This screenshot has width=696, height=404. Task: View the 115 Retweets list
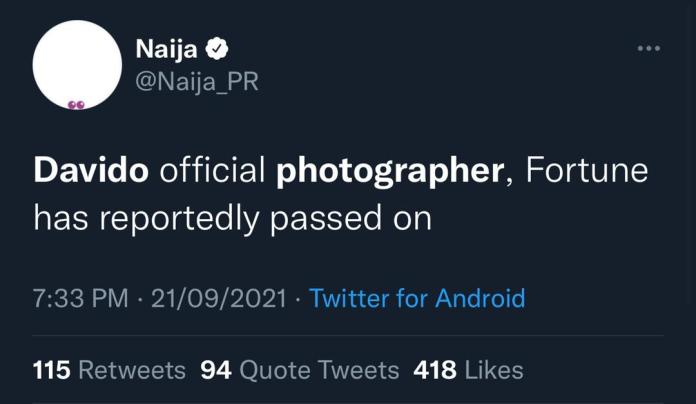109,370
